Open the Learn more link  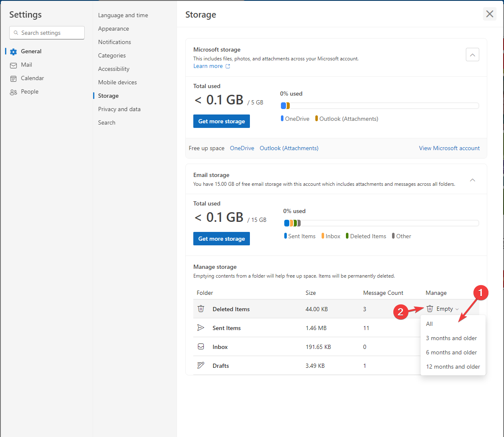208,66
